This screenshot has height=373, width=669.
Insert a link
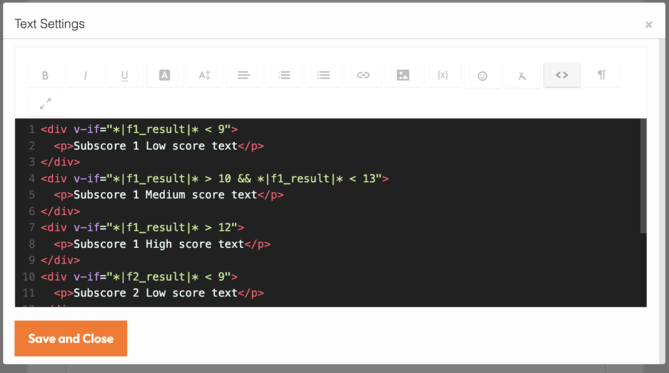363,75
